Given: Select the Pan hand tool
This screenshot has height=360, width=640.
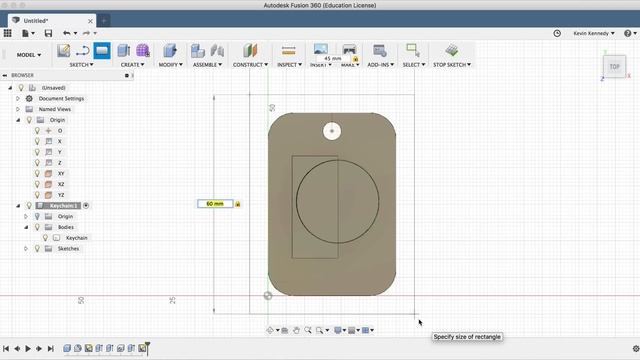Looking at the screenshot, I should click(296, 330).
